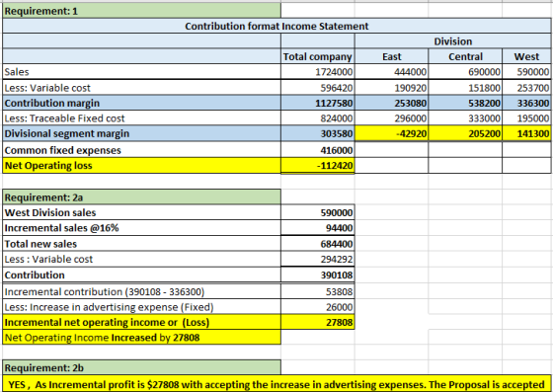Select East traceable fixed cost cell 296000
Viewport: 553px width, 392px height.
click(391, 118)
